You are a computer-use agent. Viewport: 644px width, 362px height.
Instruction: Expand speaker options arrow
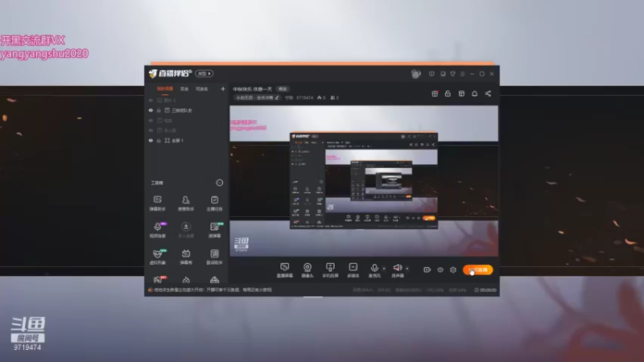pos(407,269)
